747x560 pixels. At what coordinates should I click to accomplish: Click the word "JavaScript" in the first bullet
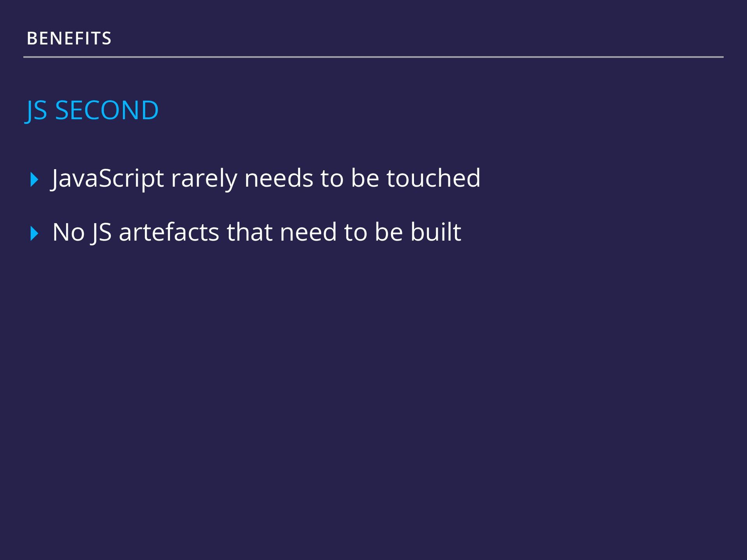[x=107, y=179]
